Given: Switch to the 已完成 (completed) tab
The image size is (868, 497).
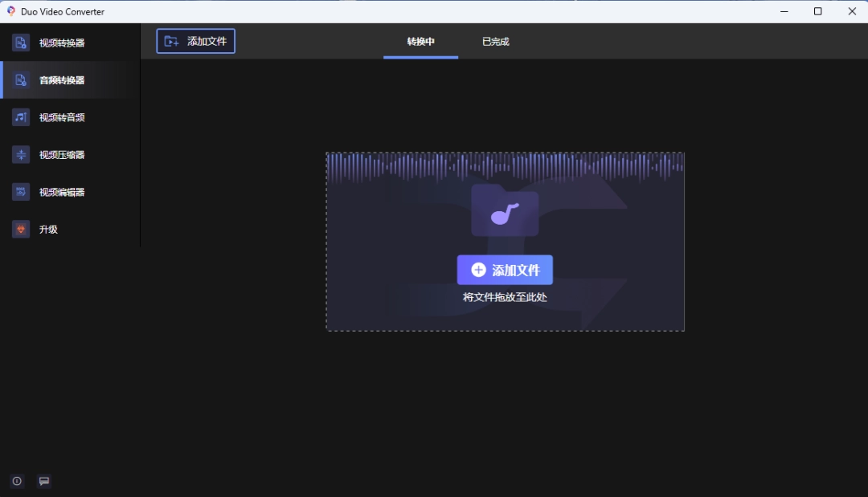Looking at the screenshot, I should [496, 42].
